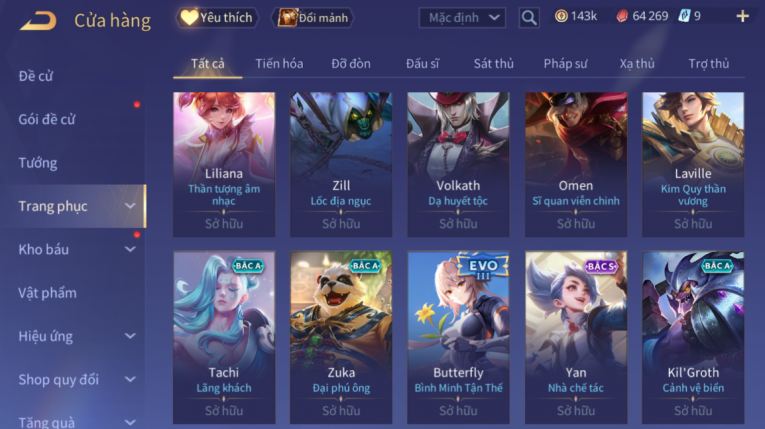Screen dimensions: 765x429
Task: Click the golden back arrow icon
Action: click(39, 20)
